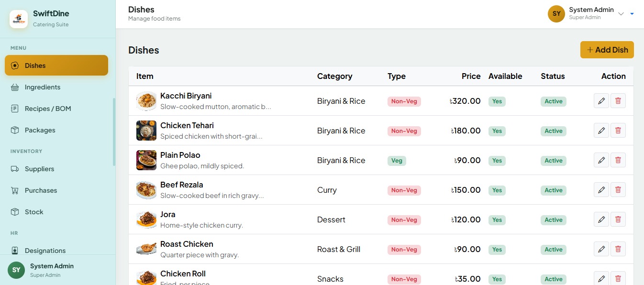Click the blue caret beside System Admin
Screen dimensions: 644x285
(632, 14)
